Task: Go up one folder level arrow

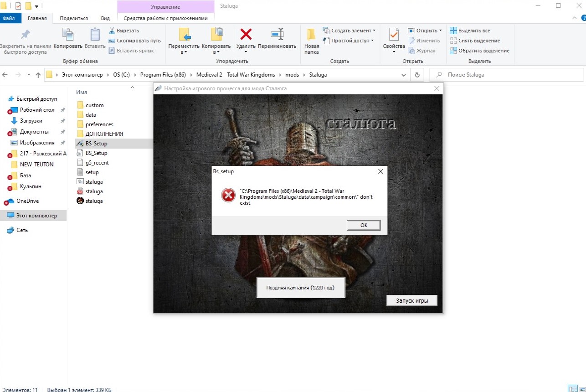Action: coord(38,75)
